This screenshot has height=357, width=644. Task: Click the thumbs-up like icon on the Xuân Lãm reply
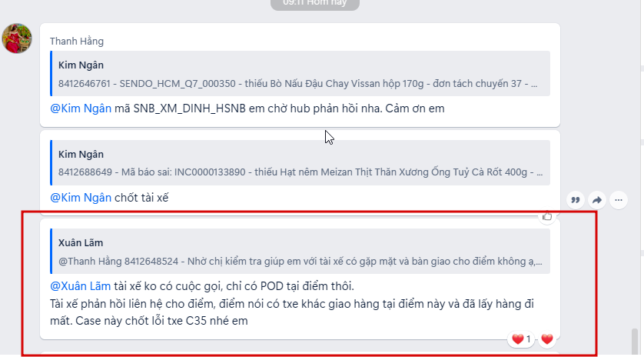pos(547,216)
